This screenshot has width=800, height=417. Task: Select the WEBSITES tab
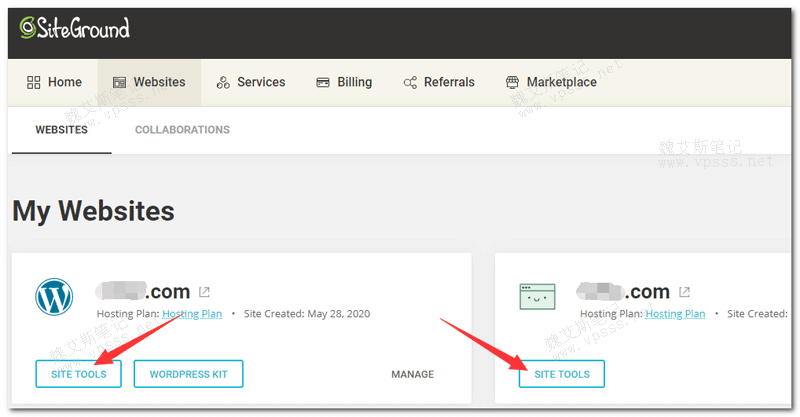click(61, 130)
